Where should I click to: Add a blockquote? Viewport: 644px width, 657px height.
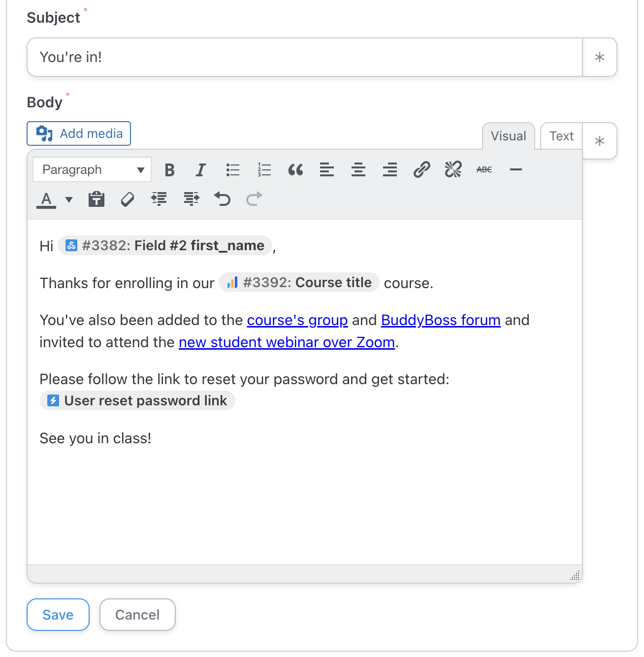click(x=295, y=170)
